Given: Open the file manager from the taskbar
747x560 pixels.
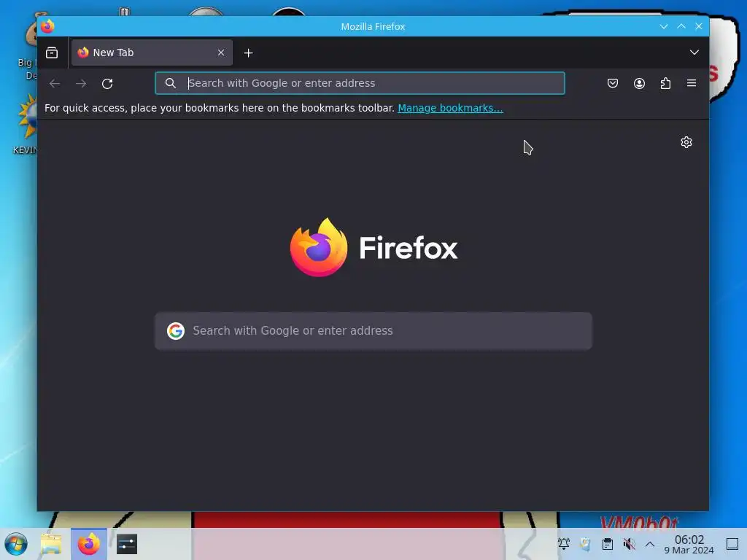Looking at the screenshot, I should [51, 544].
